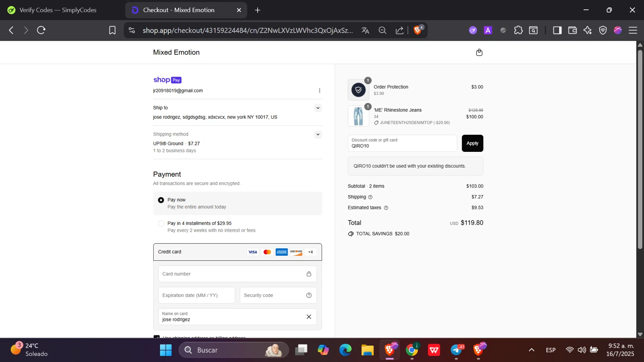644x362 pixels.
Task: Open volume control in system tray
Action: coord(582,350)
